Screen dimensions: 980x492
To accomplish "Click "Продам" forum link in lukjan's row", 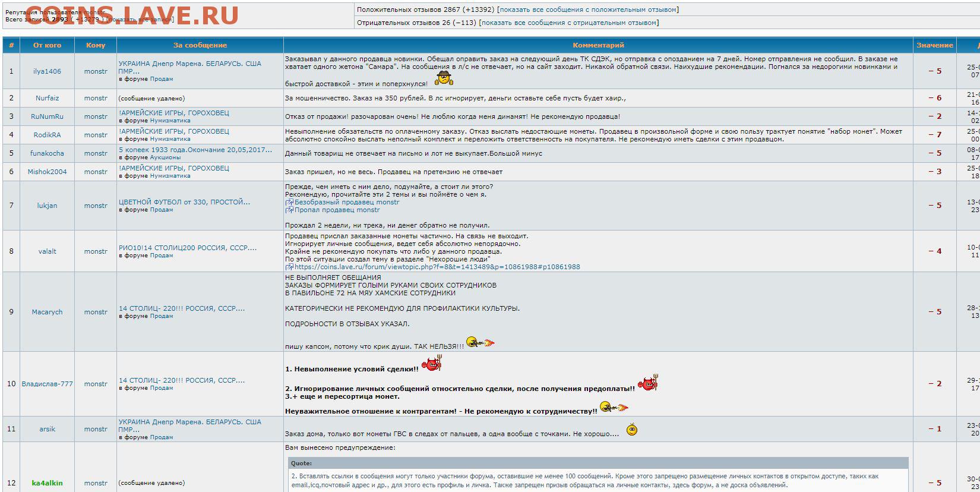I will tap(162, 210).
